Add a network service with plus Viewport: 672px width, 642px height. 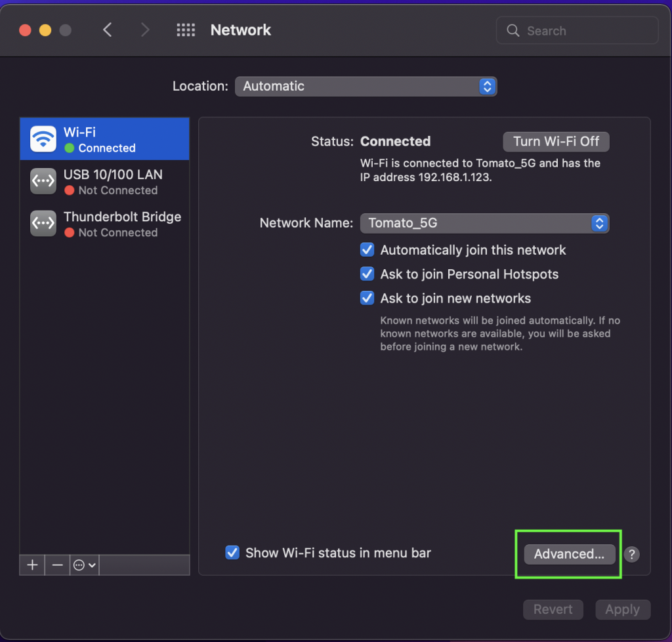point(32,565)
